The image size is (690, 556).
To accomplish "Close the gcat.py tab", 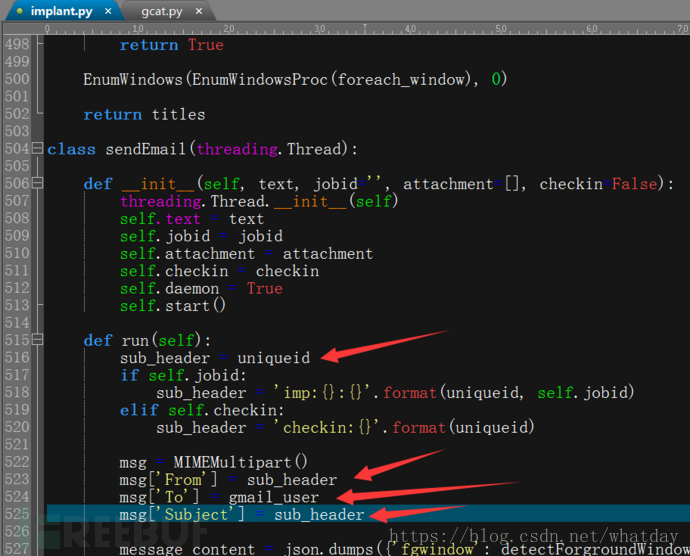I will [x=199, y=11].
